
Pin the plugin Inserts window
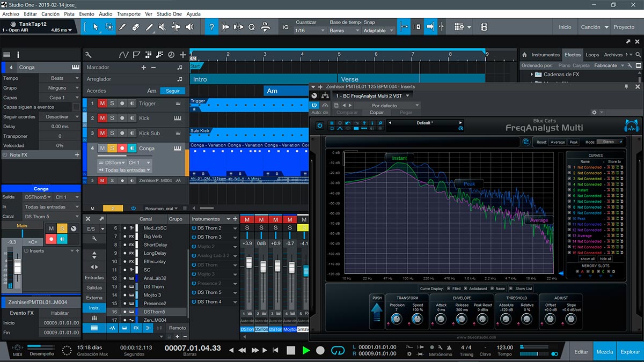coord(626,86)
